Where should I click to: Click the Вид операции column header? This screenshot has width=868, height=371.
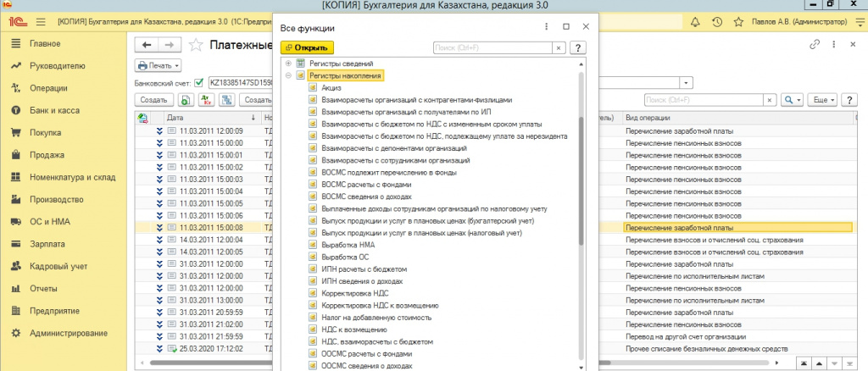737,118
